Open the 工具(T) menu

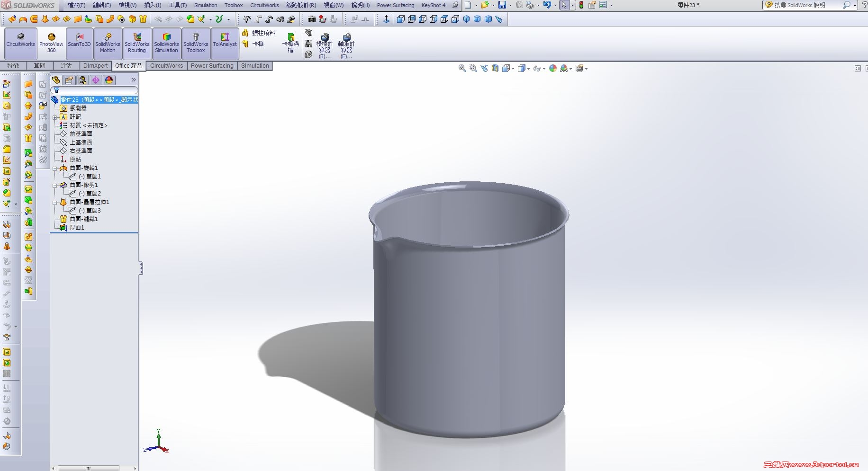tap(178, 5)
